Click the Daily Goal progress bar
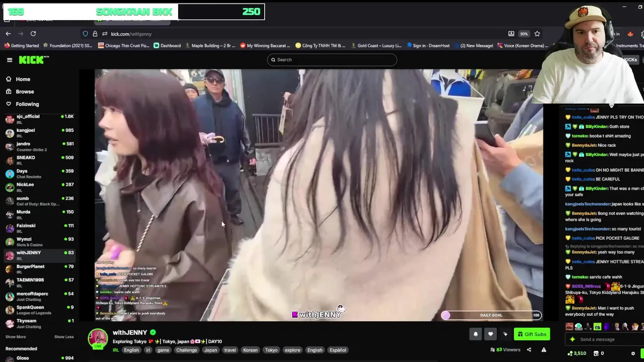 point(491,315)
